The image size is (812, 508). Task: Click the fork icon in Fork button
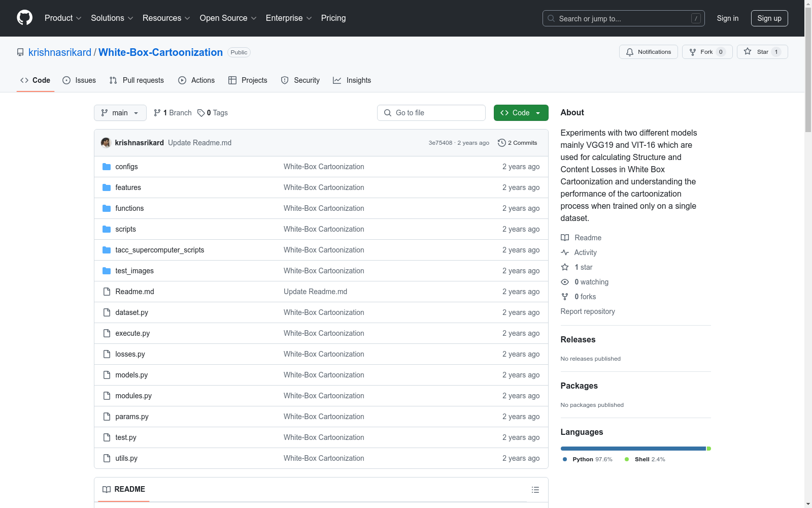pos(693,52)
